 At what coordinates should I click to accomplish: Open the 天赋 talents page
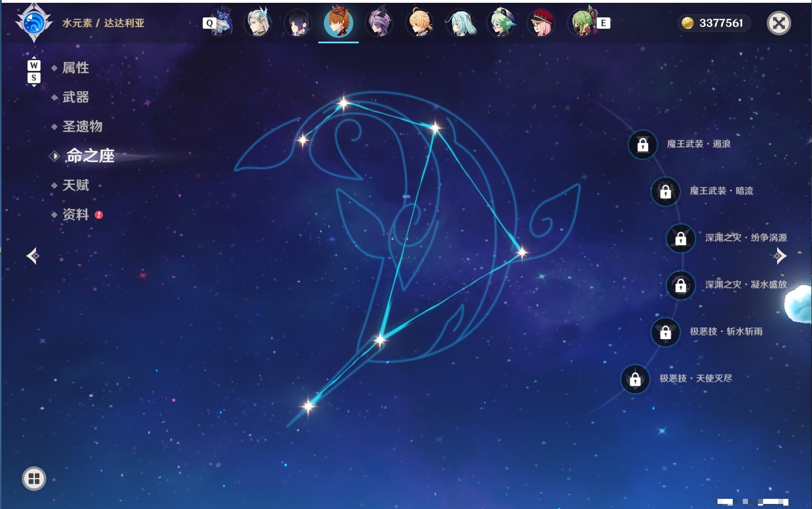pyautogui.click(x=75, y=185)
